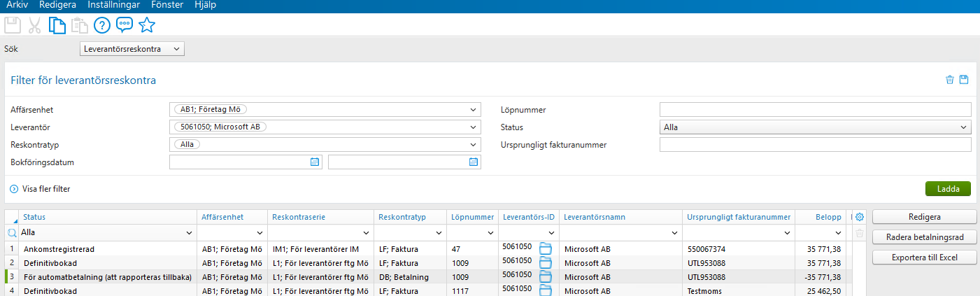Open folder icon for row with Löpnummer 47
Image resolution: width=980 pixels, height=296 pixels.
pos(546,248)
